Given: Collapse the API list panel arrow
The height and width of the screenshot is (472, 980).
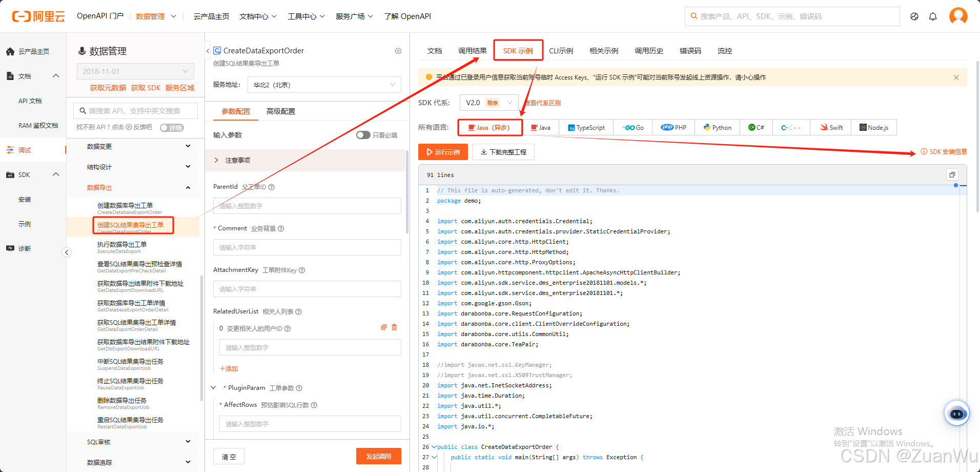Looking at the screenshot, I should 208,51.
